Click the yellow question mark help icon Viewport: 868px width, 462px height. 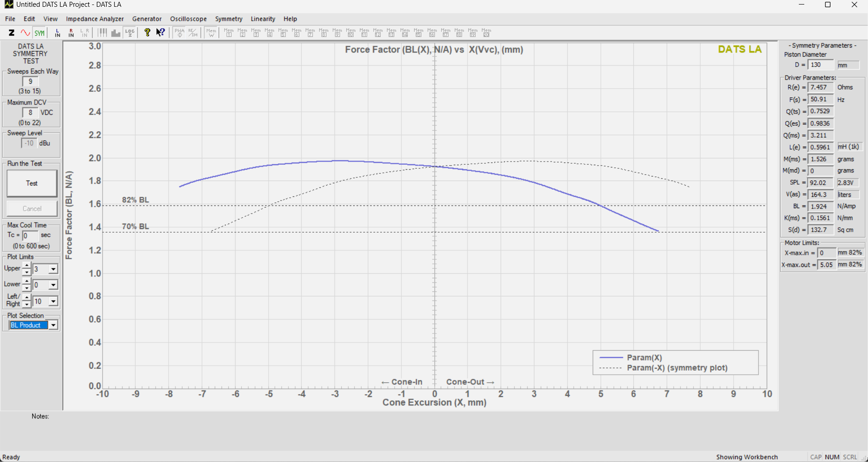(x=147, y=32)
